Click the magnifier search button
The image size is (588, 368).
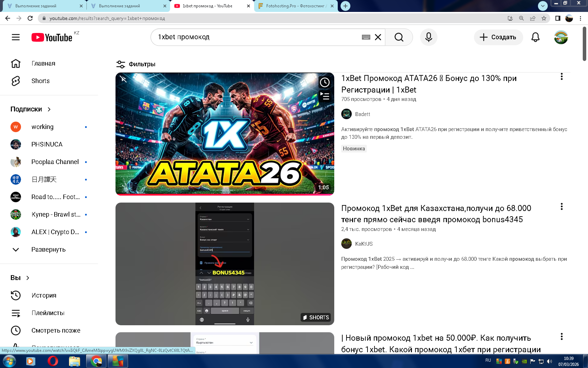[x=399, y=37]
